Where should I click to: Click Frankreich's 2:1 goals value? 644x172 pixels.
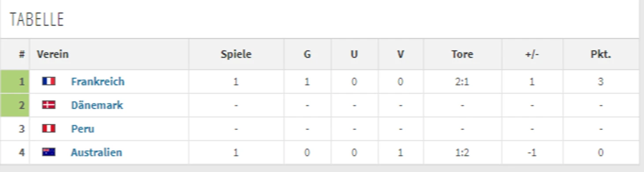pyautogui.click(x=462, y=82)
